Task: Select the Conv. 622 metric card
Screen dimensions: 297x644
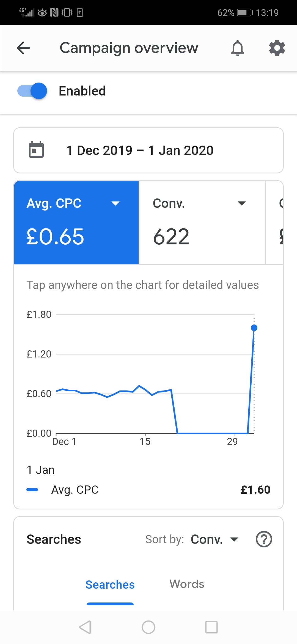Action: pos(202,222)
